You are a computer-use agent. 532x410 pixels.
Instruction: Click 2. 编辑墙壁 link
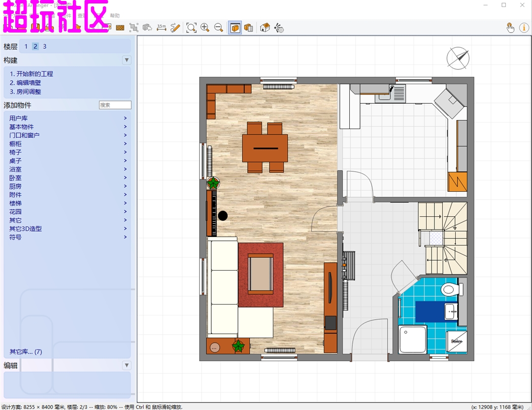pos(25,82)
